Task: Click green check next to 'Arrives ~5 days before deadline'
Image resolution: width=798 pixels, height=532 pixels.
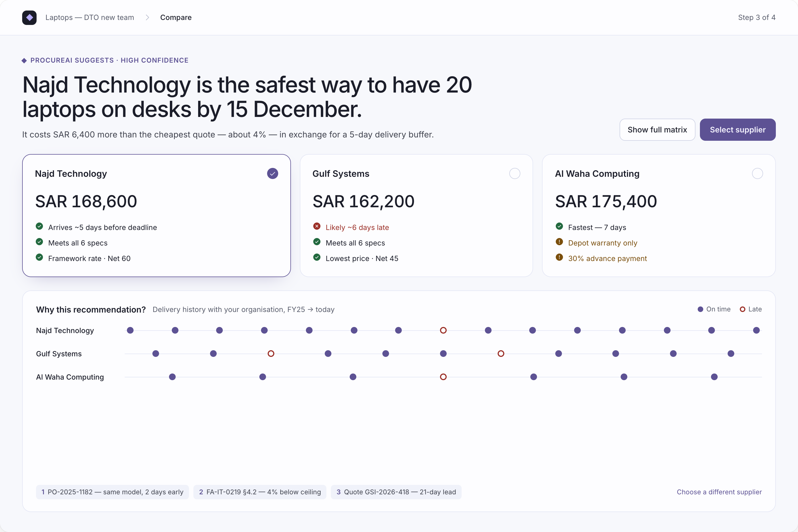Action: pos(39,226)
